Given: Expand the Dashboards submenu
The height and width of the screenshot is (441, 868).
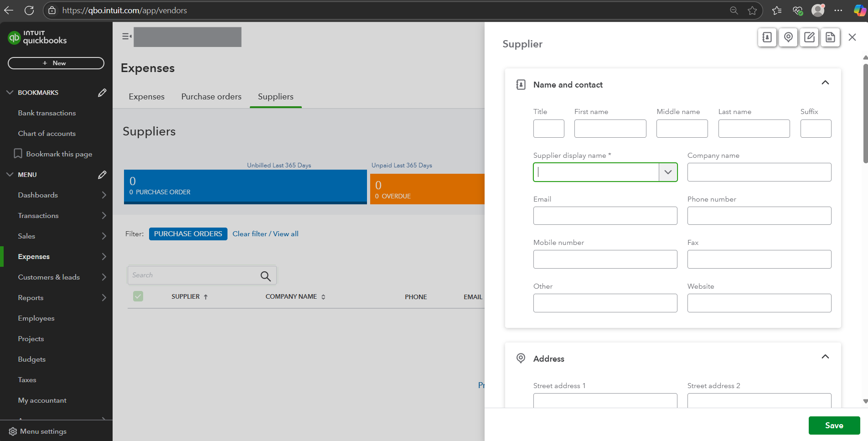Looking at the screenshot, I should point(104,195).
